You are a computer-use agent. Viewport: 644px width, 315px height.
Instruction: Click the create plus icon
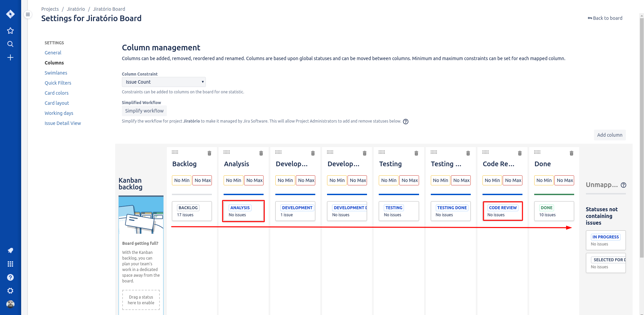[x=10, y=57]
